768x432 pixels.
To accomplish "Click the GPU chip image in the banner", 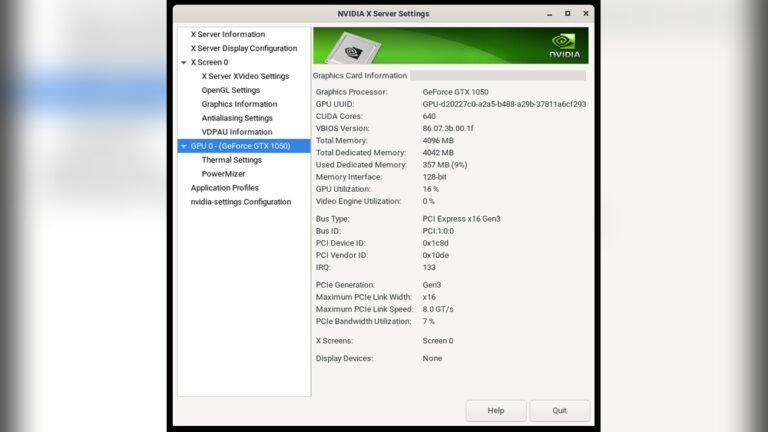I will coord(353,49).
